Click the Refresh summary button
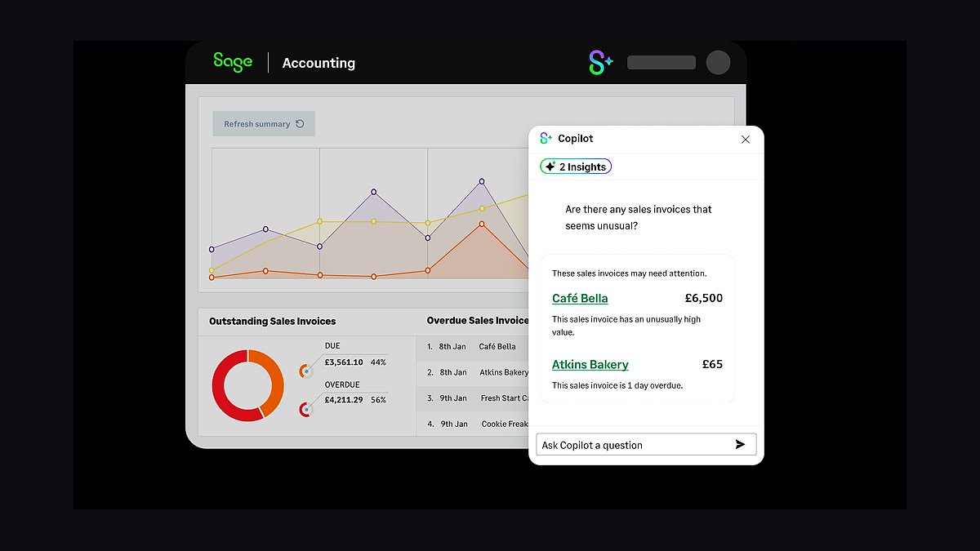The height and width of the screenshot is (551, 980). click(264, 124)
